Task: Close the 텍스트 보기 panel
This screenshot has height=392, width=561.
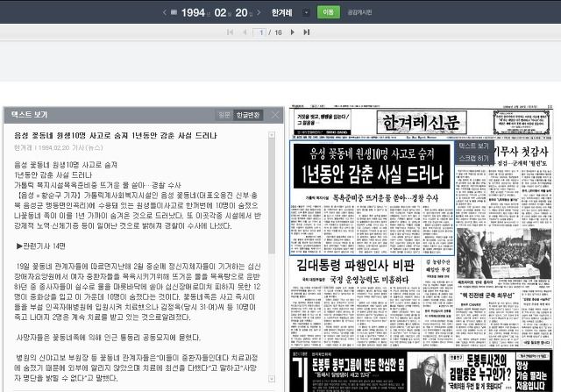Action: pos(274,115)
